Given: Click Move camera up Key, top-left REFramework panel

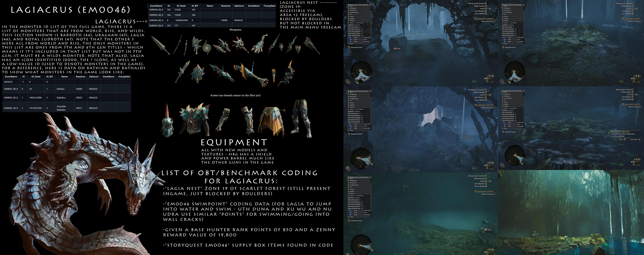Looking at the screenshot, I should (353, 27).
